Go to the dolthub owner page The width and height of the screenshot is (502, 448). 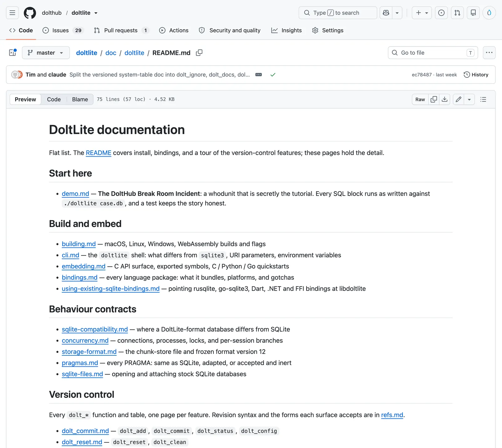52,13
